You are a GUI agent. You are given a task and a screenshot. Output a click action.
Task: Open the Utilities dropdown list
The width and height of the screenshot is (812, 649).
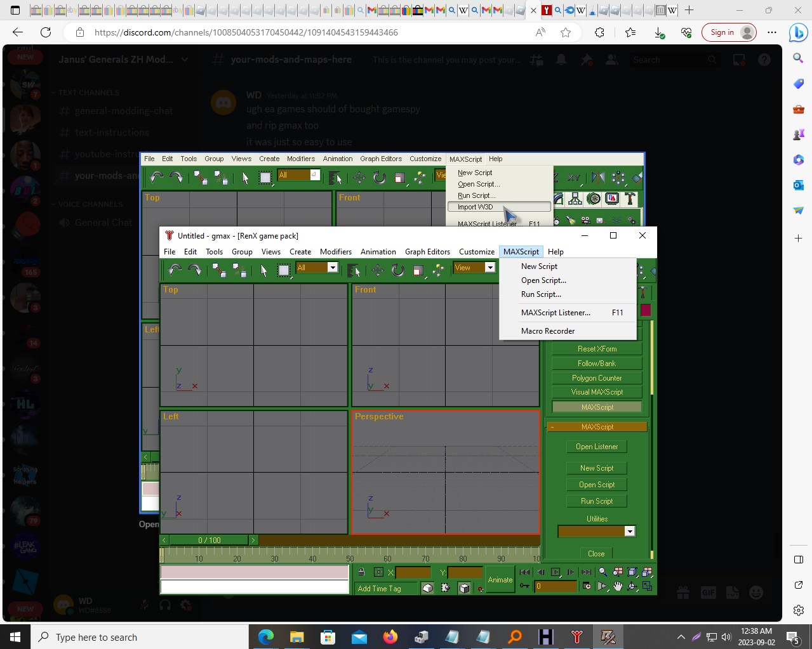click(629, 532)
